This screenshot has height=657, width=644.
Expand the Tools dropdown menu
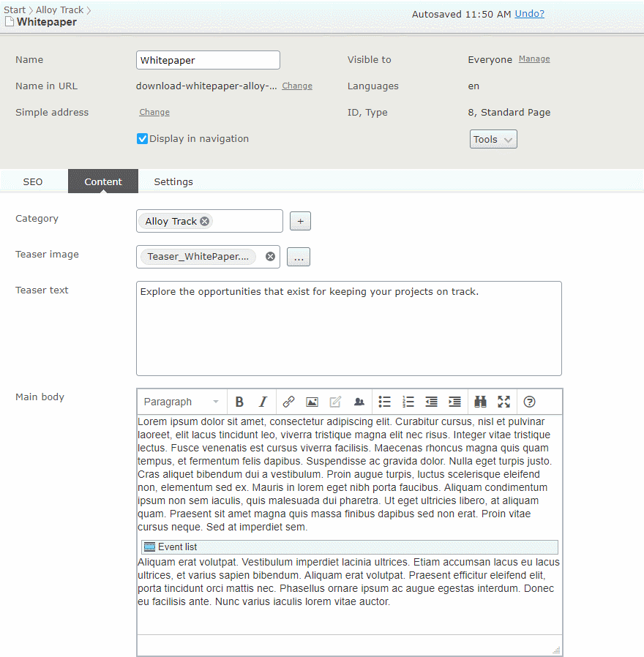(493, 139)
